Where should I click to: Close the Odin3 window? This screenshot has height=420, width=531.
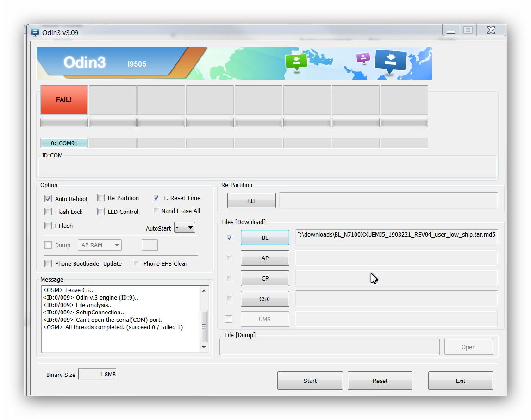pyautogui.click(x=491, y=31)
